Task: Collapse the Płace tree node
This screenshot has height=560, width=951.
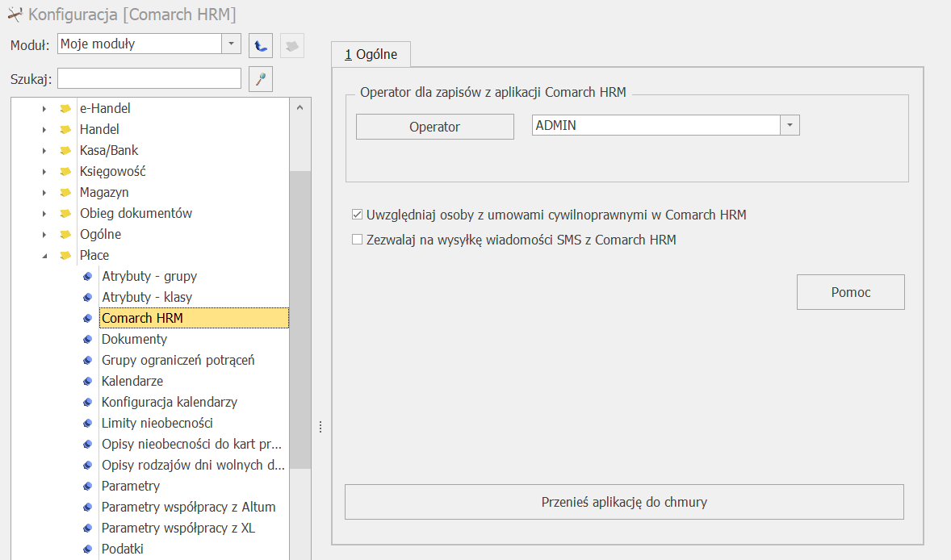Action: click(44, 257)
